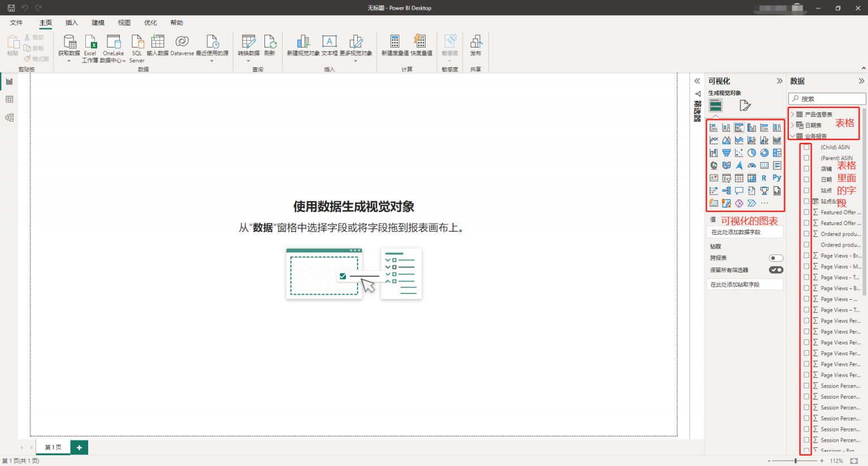Choose the purple Power Apps visual
Screen dimensions: 868x466
point(739,203)
